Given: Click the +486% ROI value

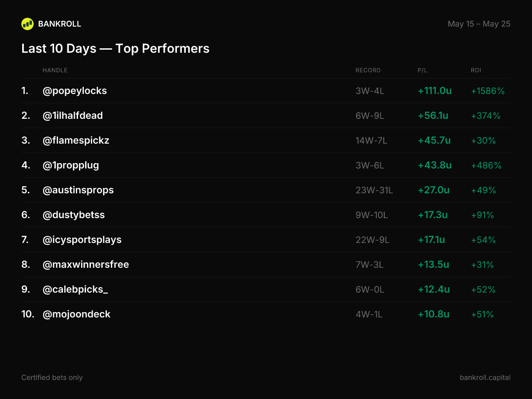Looking at the screenshot, I should pos(486,165).
